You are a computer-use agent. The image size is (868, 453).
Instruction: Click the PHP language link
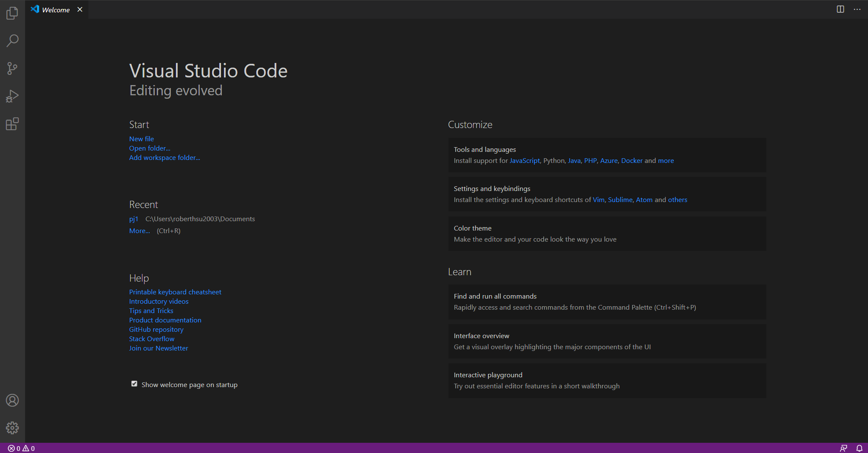click(x=590, y=160)
